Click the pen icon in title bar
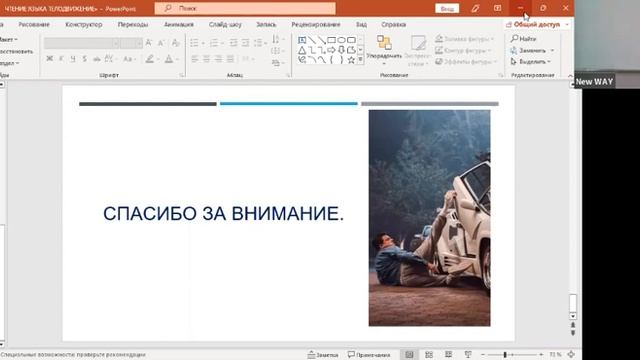Screen dimensions: 640x360 click(x=475, y=8)
